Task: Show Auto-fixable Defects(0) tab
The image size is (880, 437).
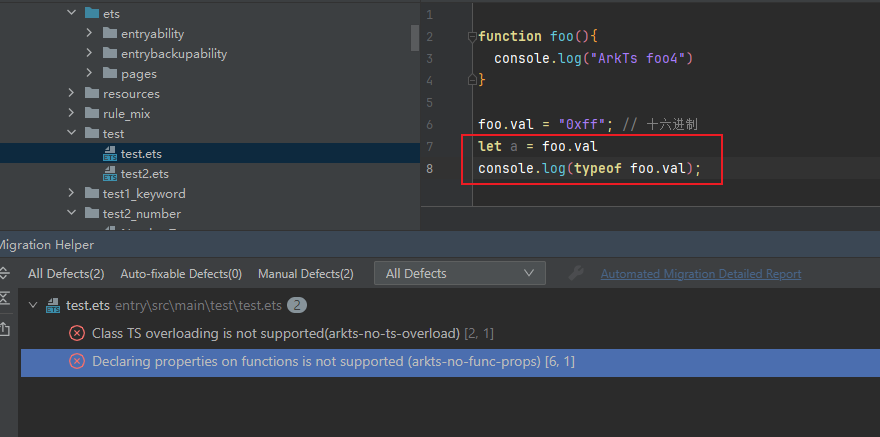Action: coord(181,274)
